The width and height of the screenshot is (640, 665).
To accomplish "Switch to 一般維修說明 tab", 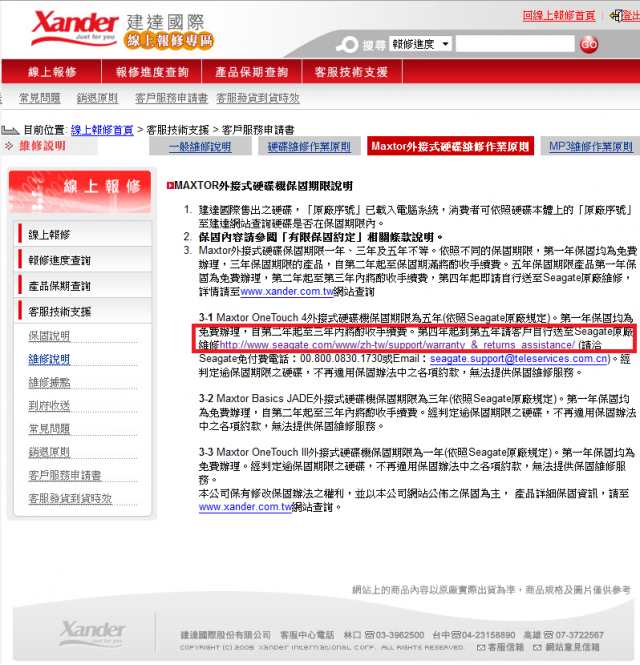I will point(200,147).
